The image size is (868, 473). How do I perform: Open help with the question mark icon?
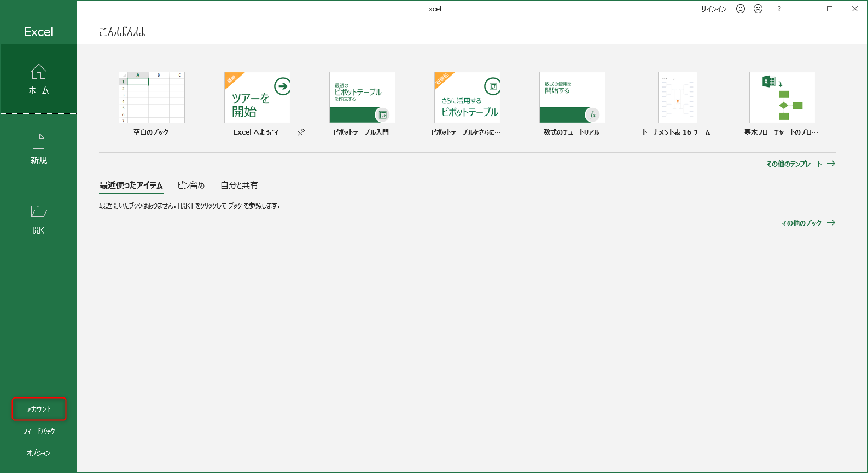(x=779, y=9)
